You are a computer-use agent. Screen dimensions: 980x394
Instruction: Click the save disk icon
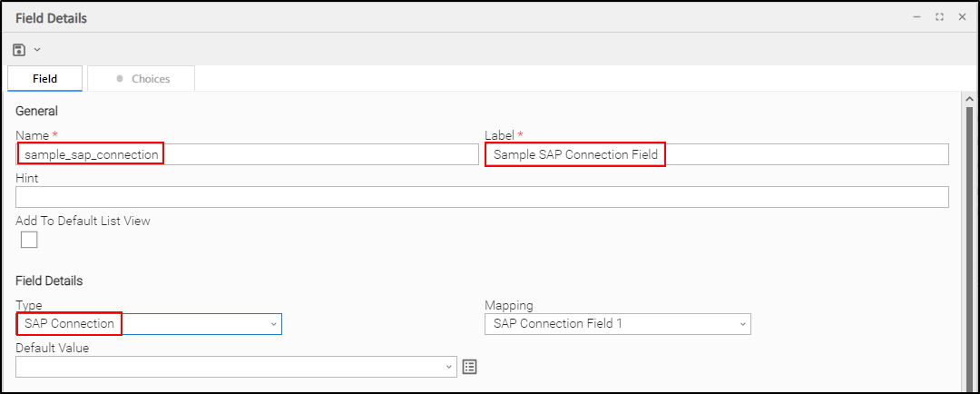point(19,49)
